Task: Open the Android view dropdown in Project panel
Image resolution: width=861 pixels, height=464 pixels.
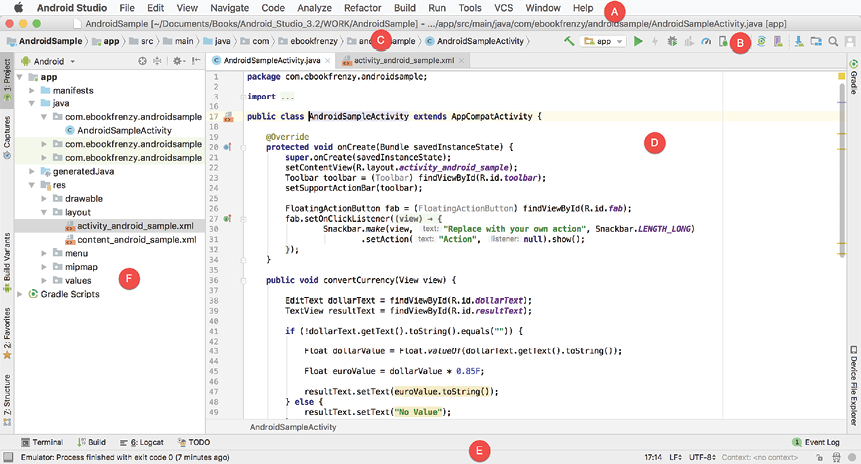Action: click(48, 61)
